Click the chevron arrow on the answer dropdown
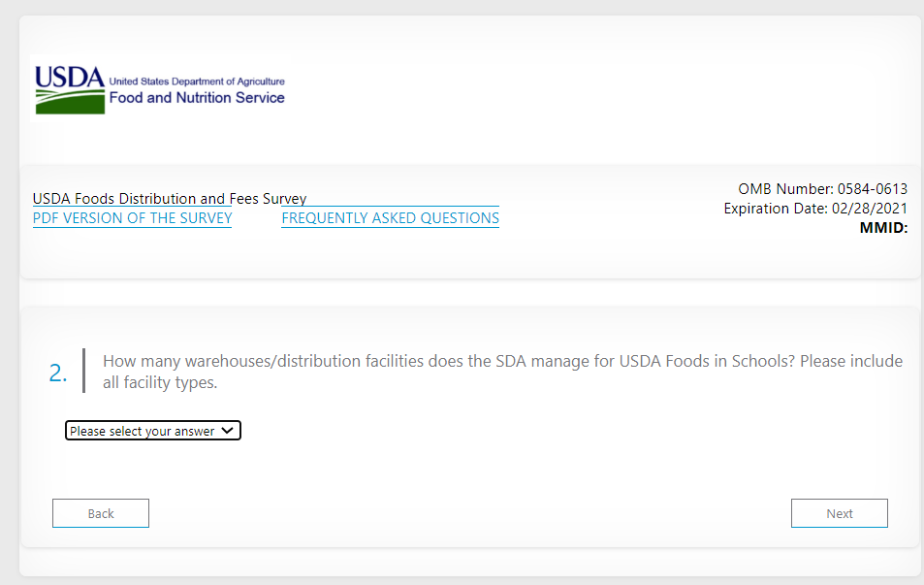 [228, 431]
